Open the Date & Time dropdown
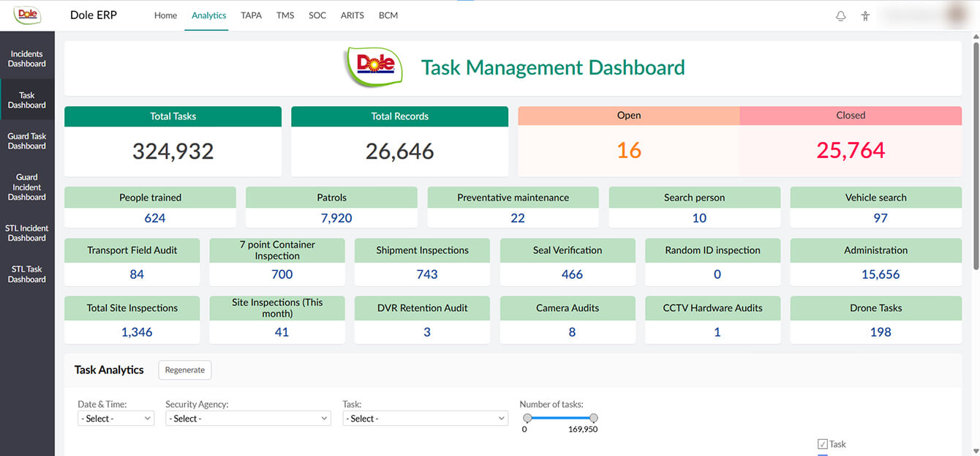980x456 pixels. 116,419
